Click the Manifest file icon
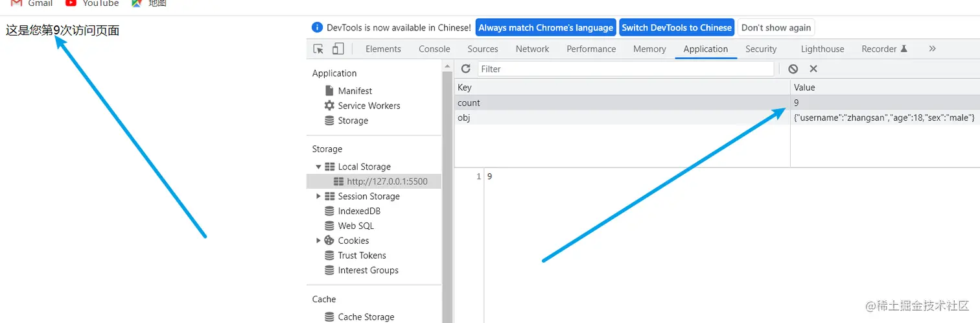The image size is (980, 323). [329, 91]
